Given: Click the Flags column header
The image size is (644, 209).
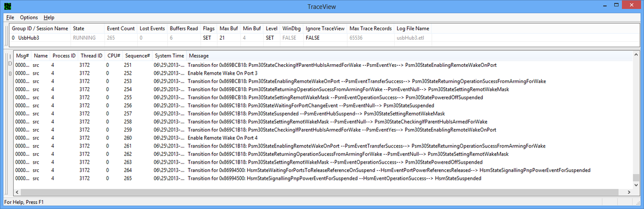Looking at the screenshot, I should click(x=209, y=28).
